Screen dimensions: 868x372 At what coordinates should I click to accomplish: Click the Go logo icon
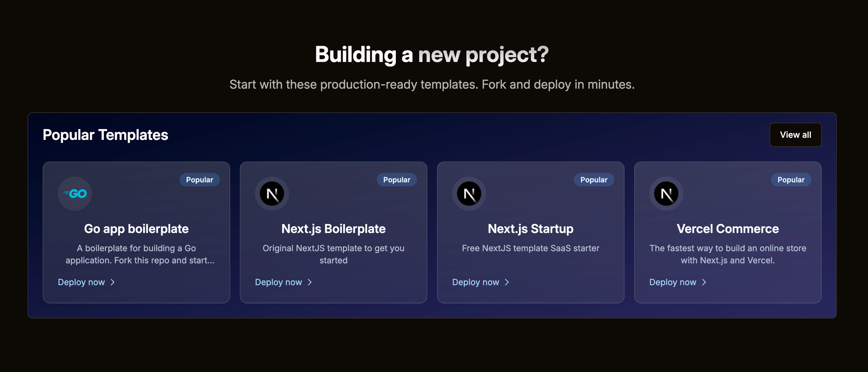pyautogui.click(x=75, y=194)
